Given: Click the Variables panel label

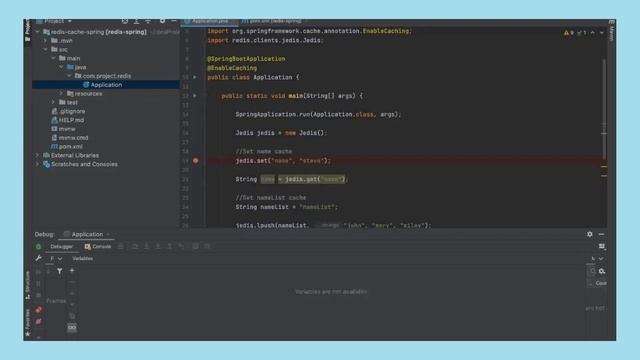Looking at the screenshot, I should click(x=82, y=258).
